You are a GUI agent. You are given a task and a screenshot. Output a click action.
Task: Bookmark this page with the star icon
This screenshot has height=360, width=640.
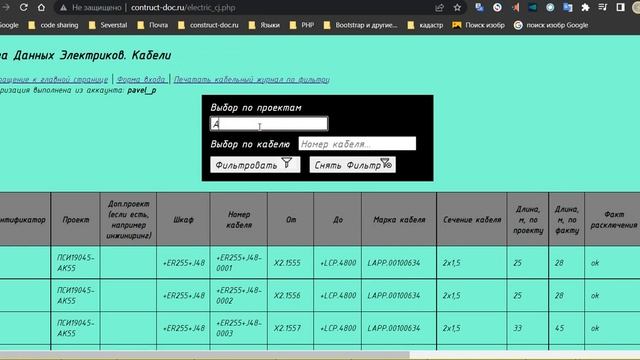pos(457,7)
